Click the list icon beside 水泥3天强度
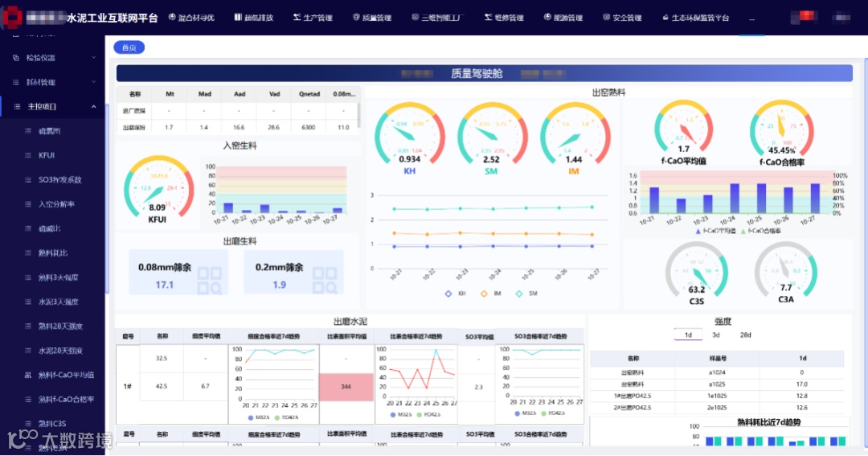868x456 pixels. (27, 302)
